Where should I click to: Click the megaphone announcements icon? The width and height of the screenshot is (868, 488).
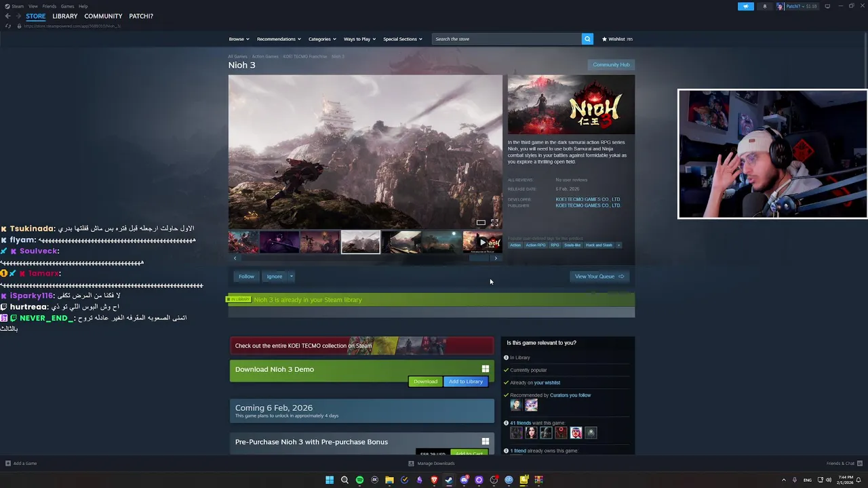745,6
